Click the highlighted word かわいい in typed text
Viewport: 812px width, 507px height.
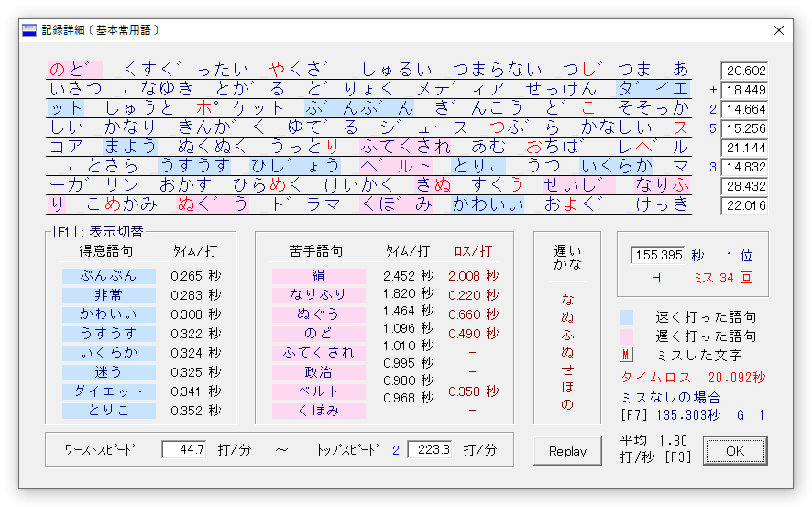pos(488,205)
